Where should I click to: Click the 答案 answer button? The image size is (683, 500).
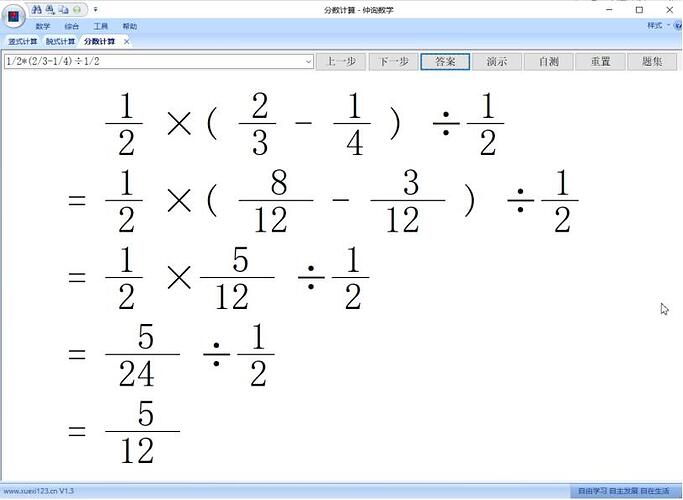(x=445, y=61)
